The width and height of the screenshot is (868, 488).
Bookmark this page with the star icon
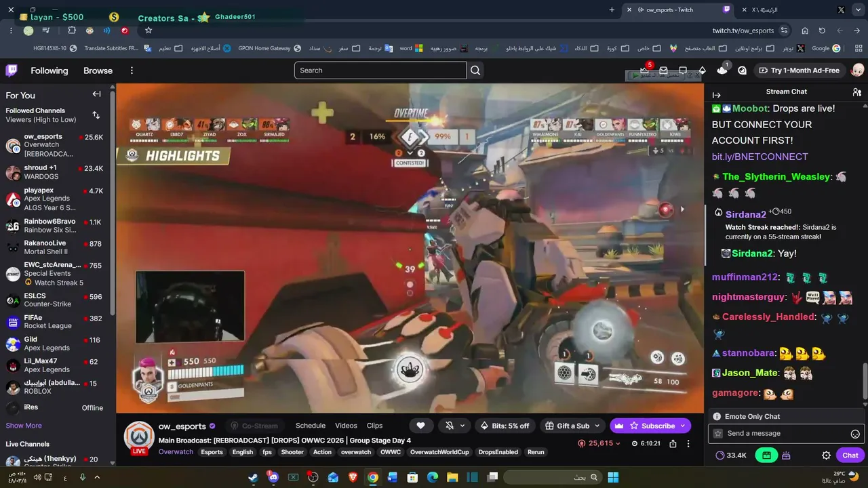[149, 30]
